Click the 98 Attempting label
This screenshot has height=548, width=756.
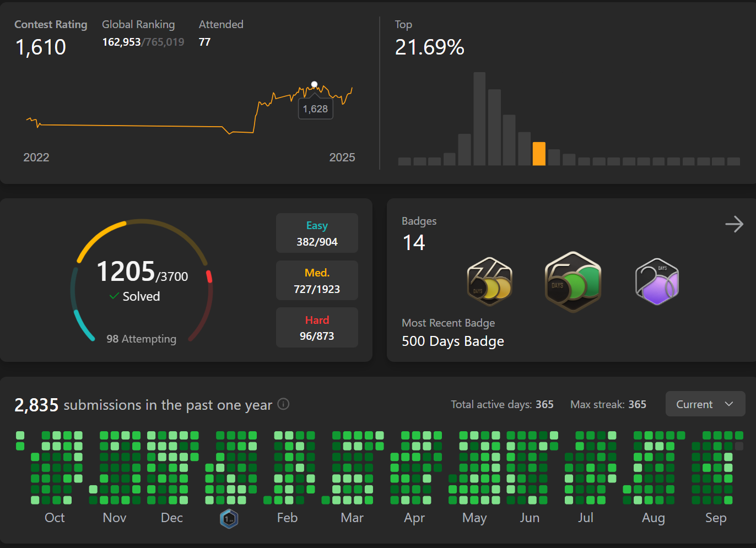[x=141, y=339]
